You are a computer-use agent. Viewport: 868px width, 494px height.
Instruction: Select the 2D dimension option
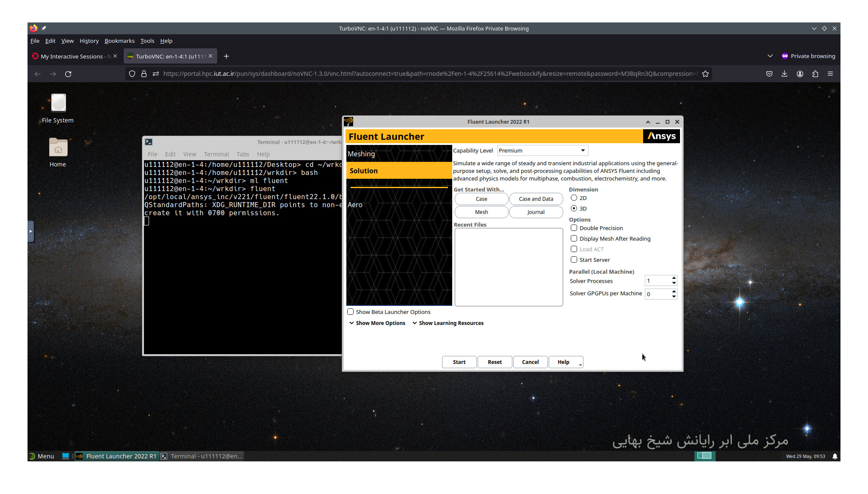[x=574, y=198]
